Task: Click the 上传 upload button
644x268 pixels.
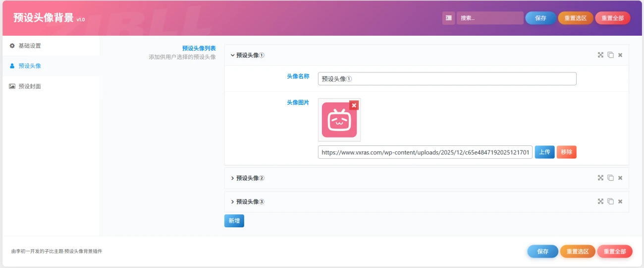Action: point(544,152)
